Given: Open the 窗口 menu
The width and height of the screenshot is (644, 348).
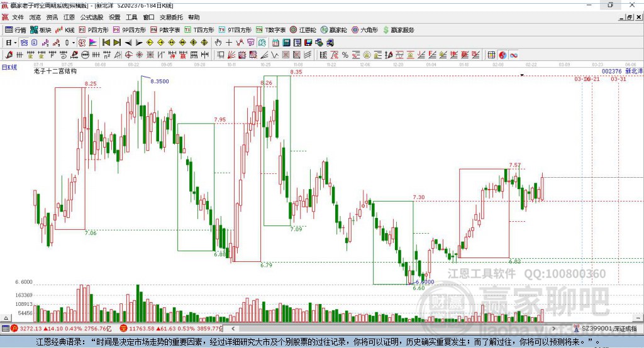Looking at the screenshot, I should [148, 17].
